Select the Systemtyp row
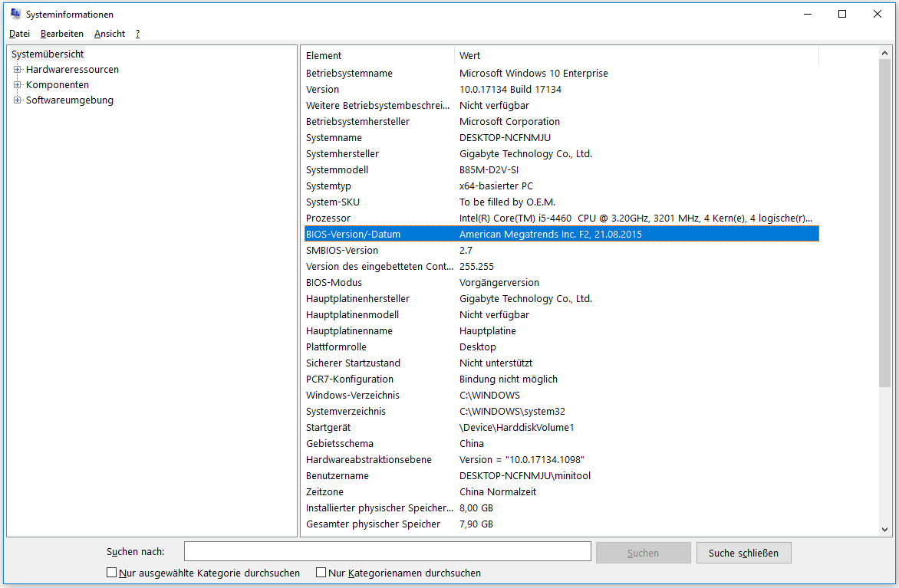Image resolution: width=899 pixels, height=588 pixels. 561,186
